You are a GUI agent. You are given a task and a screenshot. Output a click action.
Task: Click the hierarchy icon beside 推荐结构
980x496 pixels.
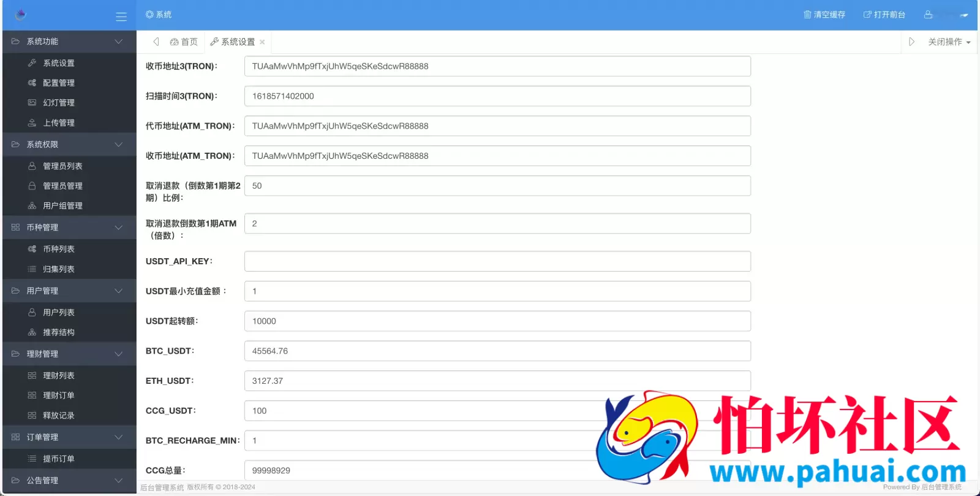32,332
